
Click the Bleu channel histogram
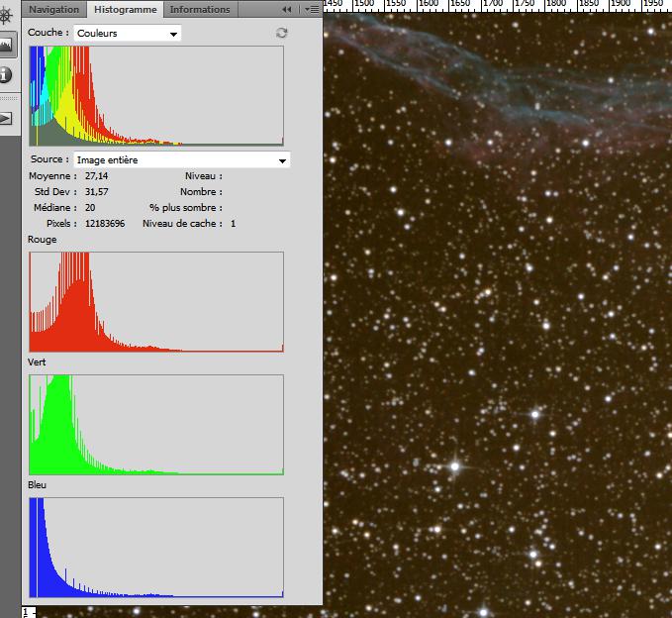156,548
